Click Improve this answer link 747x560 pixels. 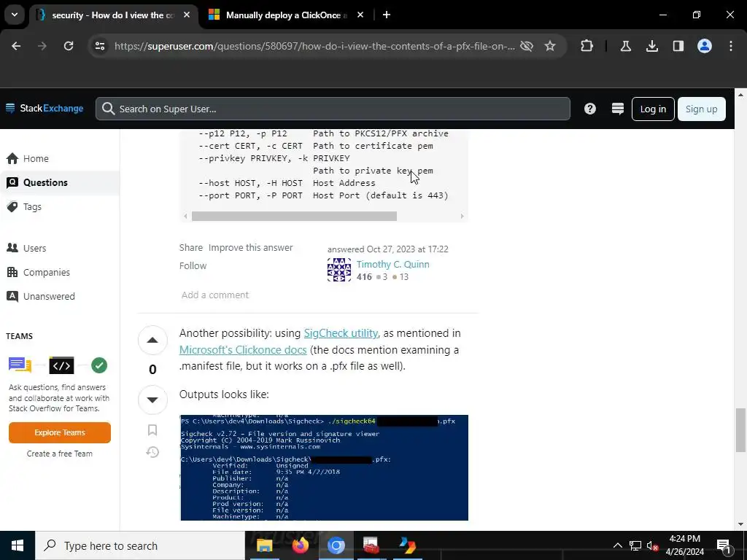251,248
